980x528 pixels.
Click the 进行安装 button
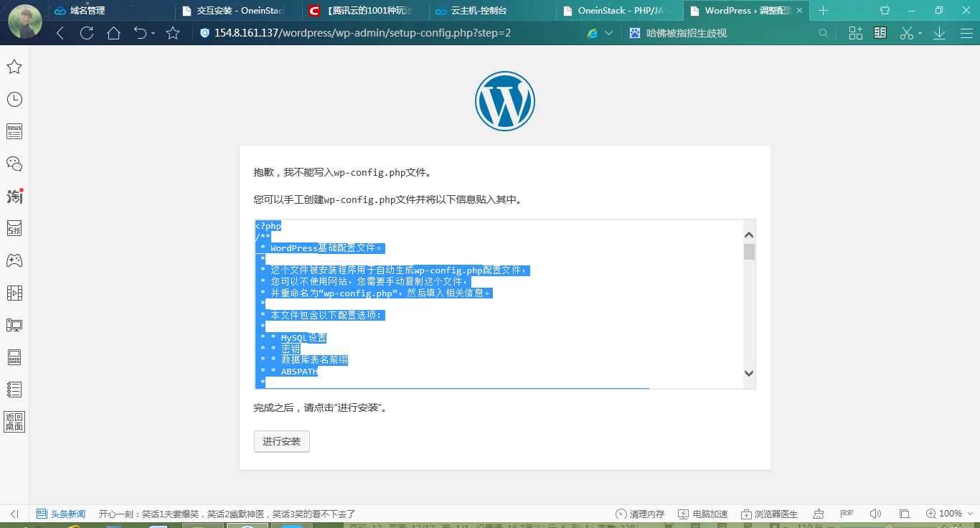pyautogui.click(x=282, y=441)
